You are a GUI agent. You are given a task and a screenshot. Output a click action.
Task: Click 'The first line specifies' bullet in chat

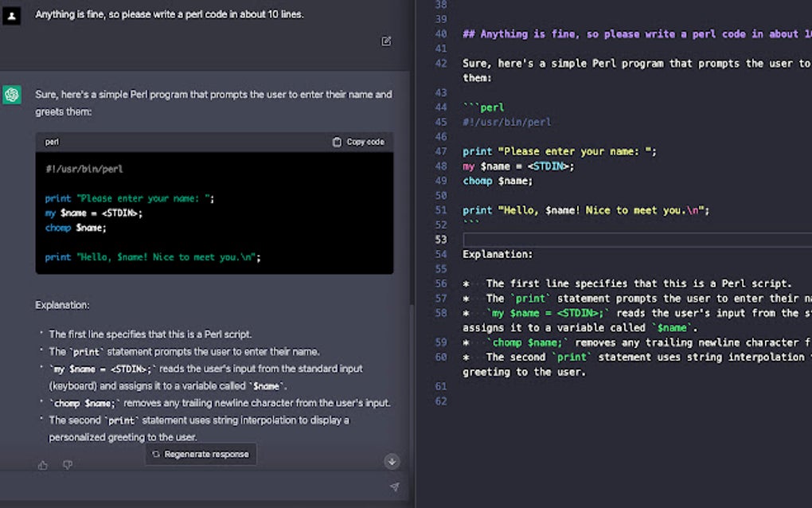tap(150, 334)
